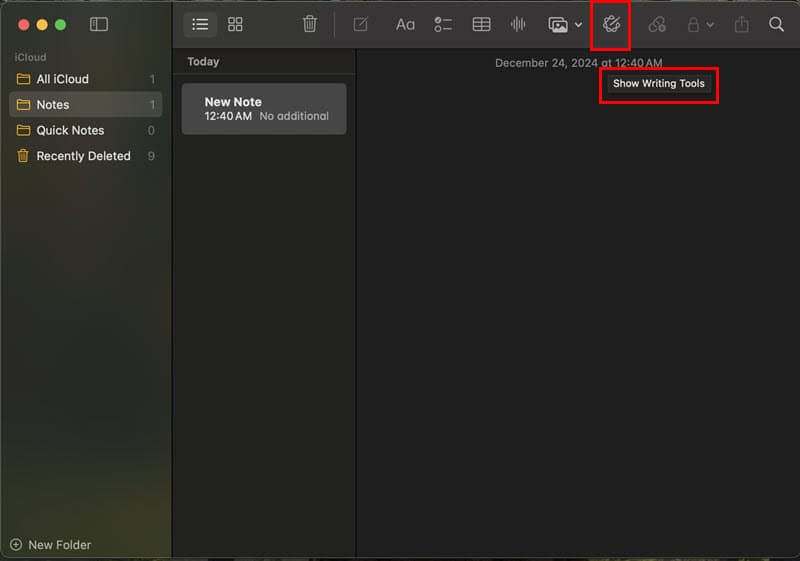Insert a checklist into the note
Viewport: 800px width, 561px height.
[x=443, y=24]
